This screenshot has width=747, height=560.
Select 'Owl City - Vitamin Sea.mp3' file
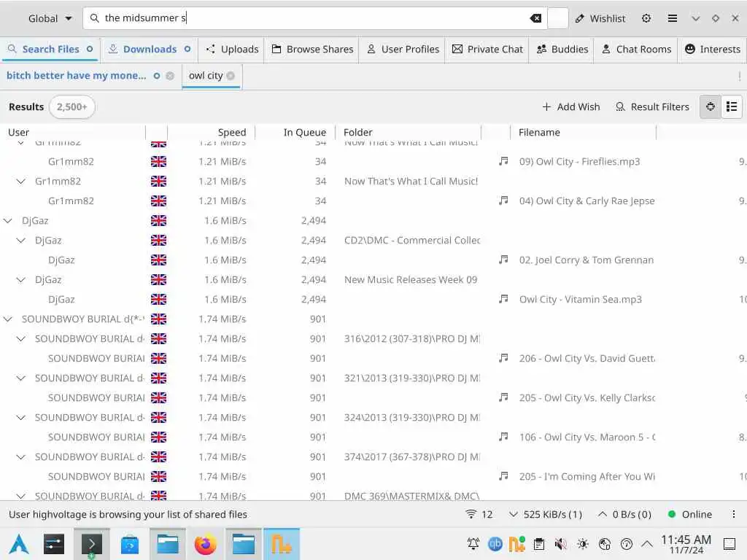coord(580,300)
